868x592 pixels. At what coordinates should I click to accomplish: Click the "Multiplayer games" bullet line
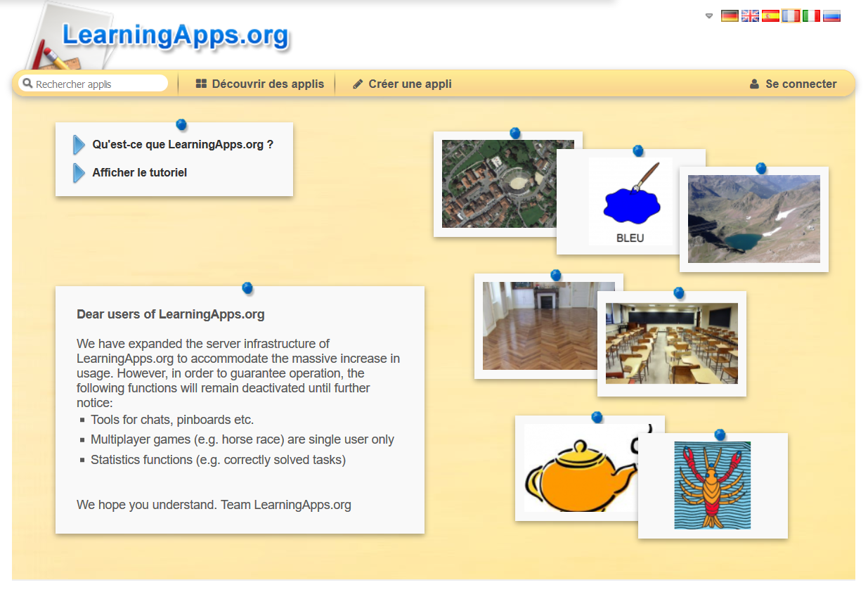pyautogui.click(x=242, y=439)
